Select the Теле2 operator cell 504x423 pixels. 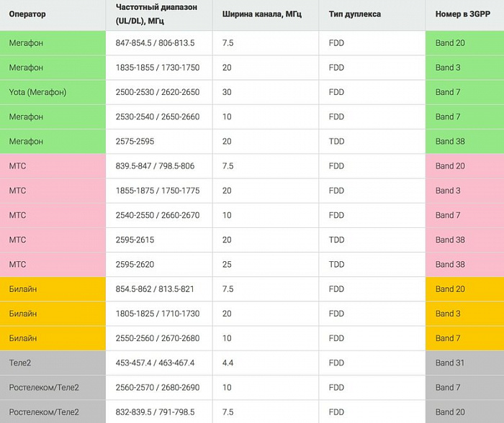pos(53,363)
